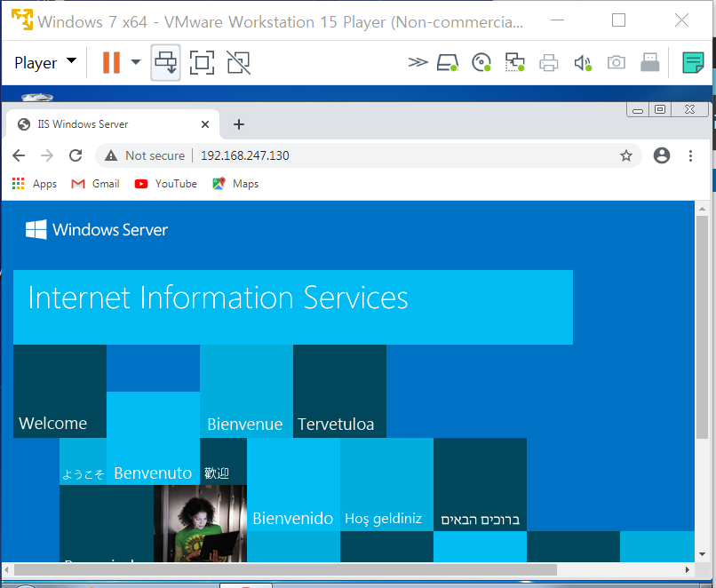Open the Apps bookmark
The width and height of the screenshot is (716, 588).
35,184
